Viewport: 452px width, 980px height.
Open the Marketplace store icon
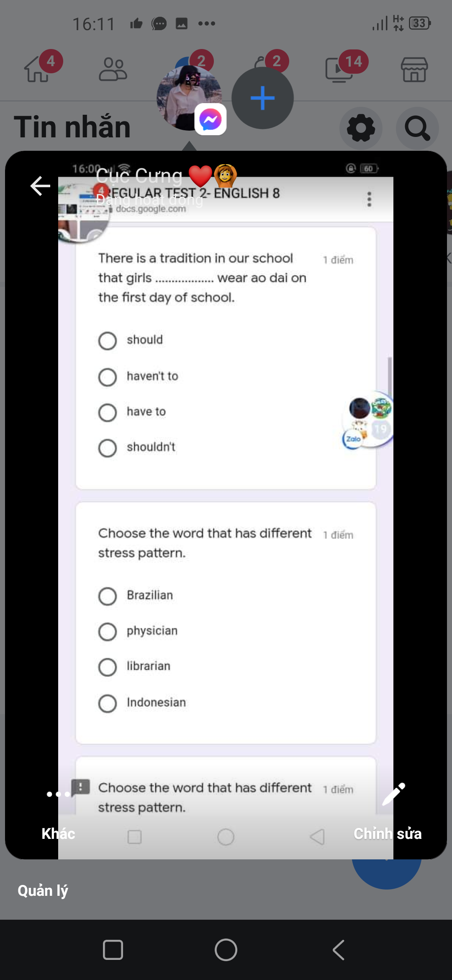tap(414, 70)
